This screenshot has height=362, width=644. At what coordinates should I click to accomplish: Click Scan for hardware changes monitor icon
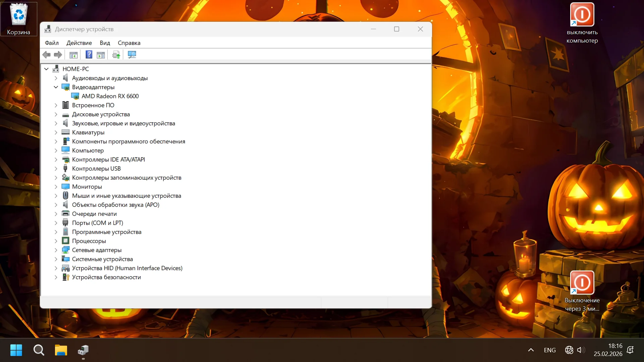click(x=132, y=55)
